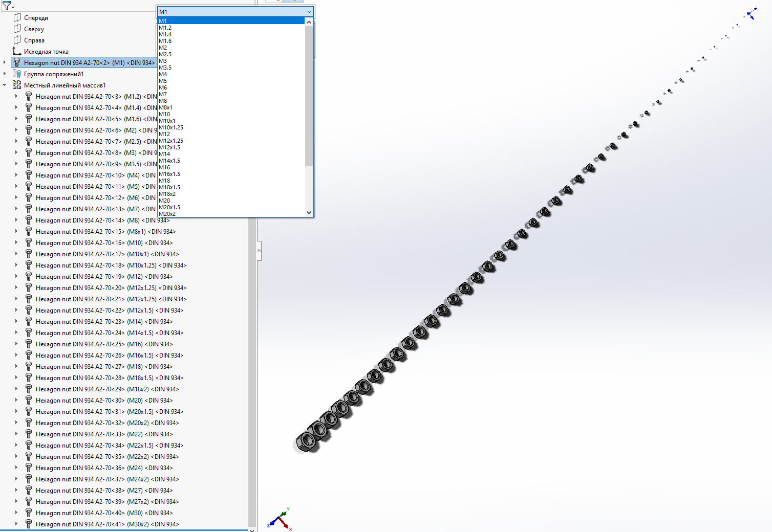Click the part icon of Hexagon nut <41> (M30x2)

pos(29,524)
